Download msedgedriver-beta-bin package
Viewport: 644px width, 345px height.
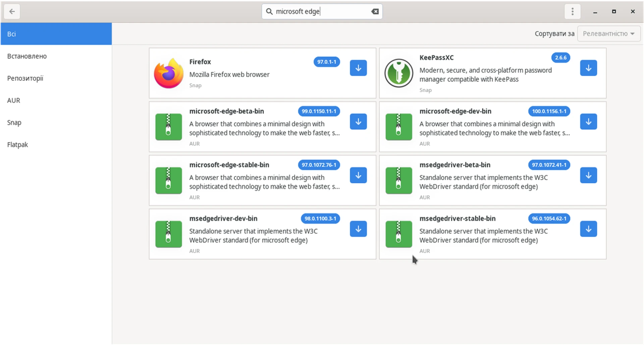tap(588, 175)
